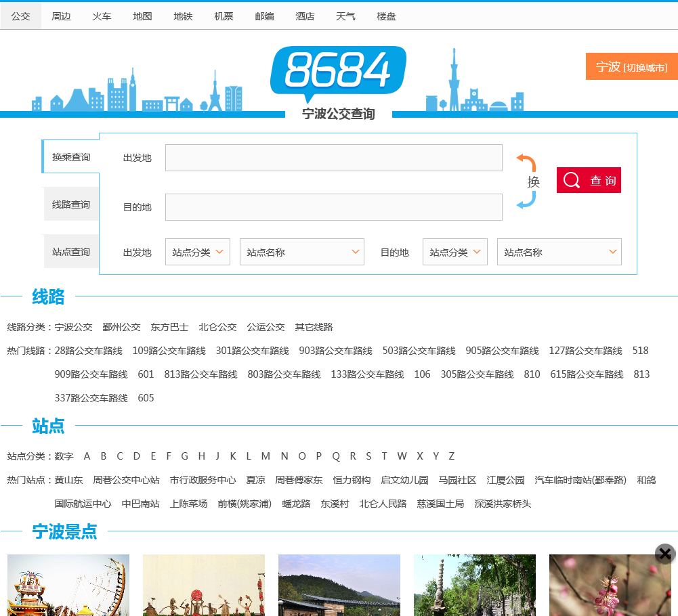This screenshot has width=678, height=616.
Task: Open the 地图 nav tab
Action: pyautogui.click(x=142, y=16)
